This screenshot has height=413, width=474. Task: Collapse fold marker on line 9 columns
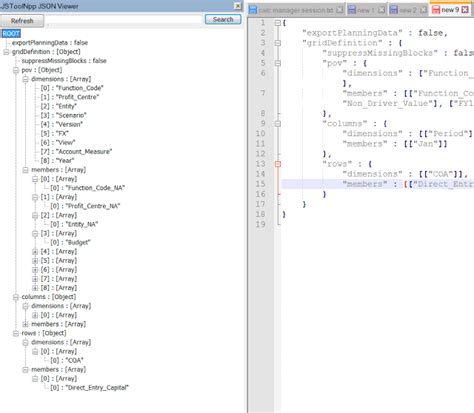coord(278,124)
